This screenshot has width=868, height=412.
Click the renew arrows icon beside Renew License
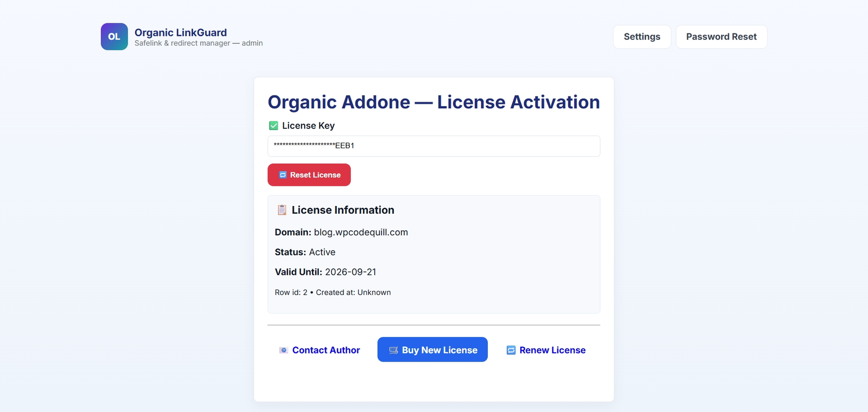coord(511,350)
